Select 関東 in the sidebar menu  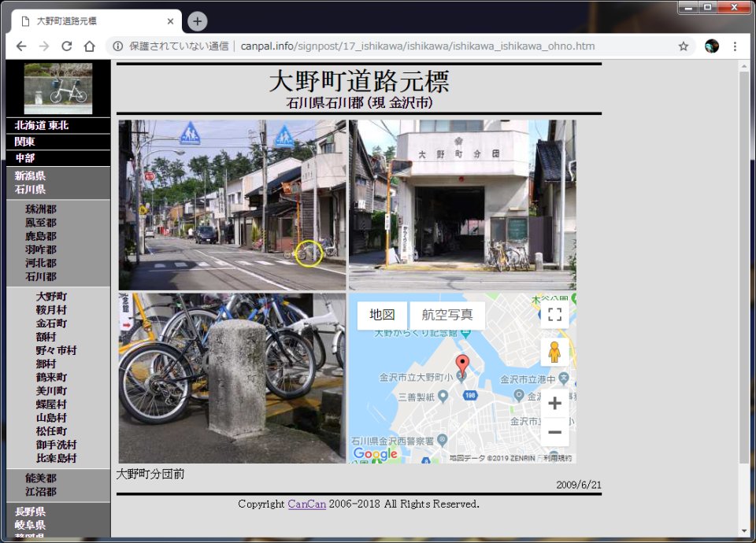pos(24,142)
